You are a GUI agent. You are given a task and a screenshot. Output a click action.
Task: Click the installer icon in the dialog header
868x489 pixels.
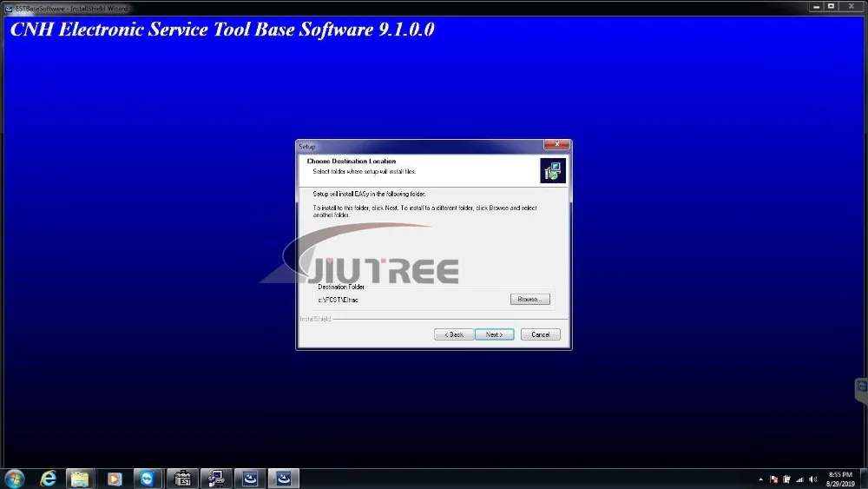[x=552, y=170]
